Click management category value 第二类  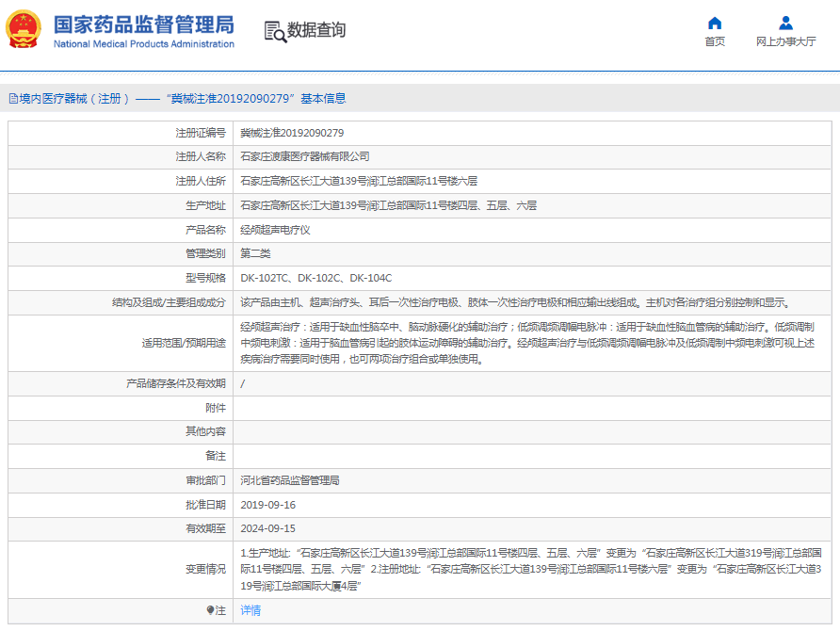click(255, 253)
